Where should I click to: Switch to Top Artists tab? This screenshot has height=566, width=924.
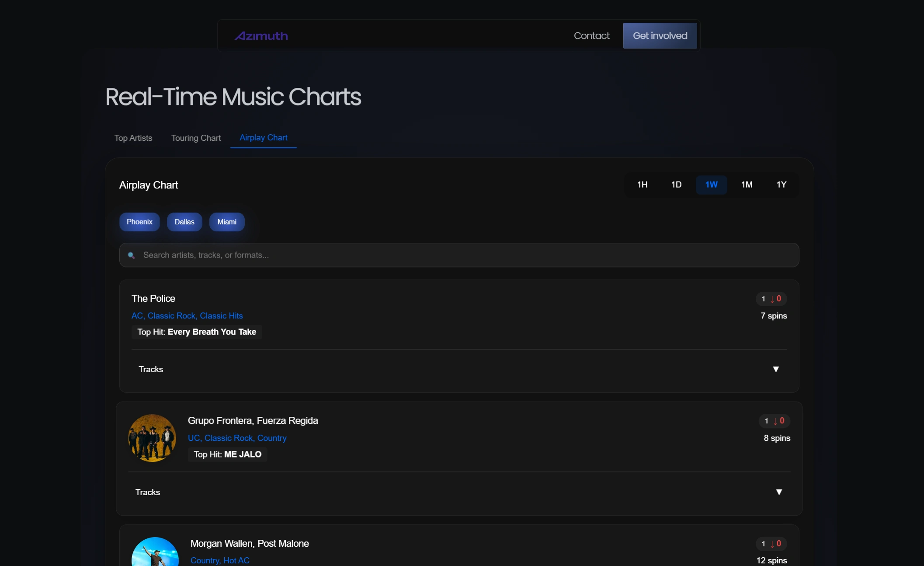[x=133, y=138]
